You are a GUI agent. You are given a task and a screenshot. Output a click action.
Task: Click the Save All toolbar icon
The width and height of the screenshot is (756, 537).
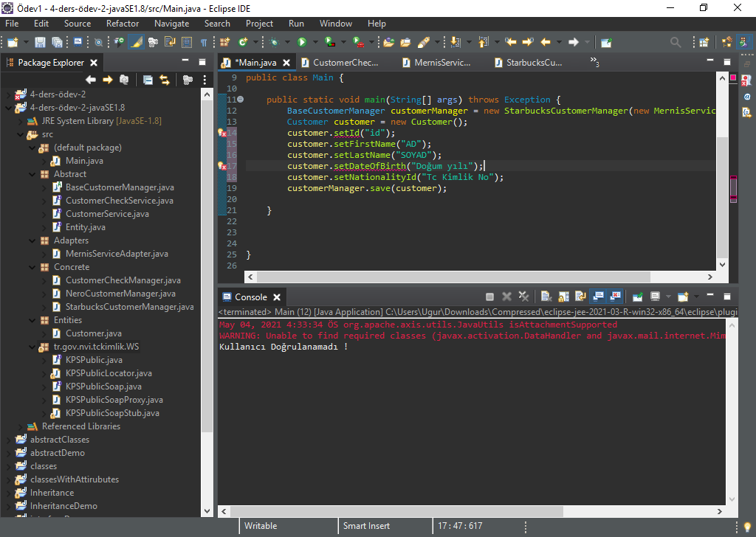56,43
